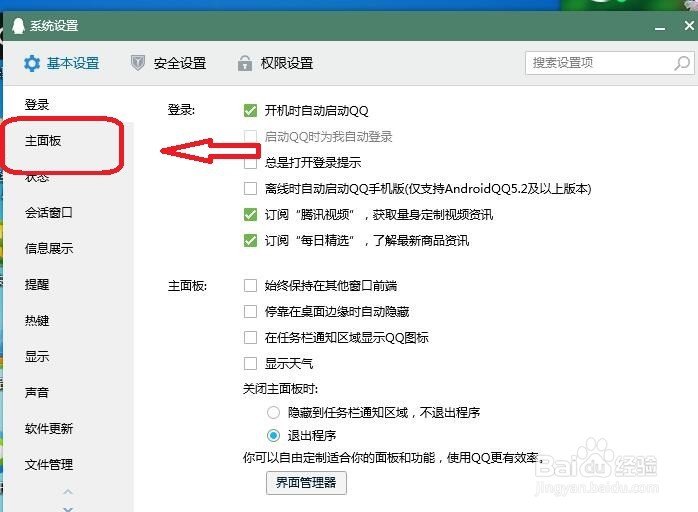Select 软件更新 in the sidebar
The height and width of the screenshot is (512, 698).
49,428
